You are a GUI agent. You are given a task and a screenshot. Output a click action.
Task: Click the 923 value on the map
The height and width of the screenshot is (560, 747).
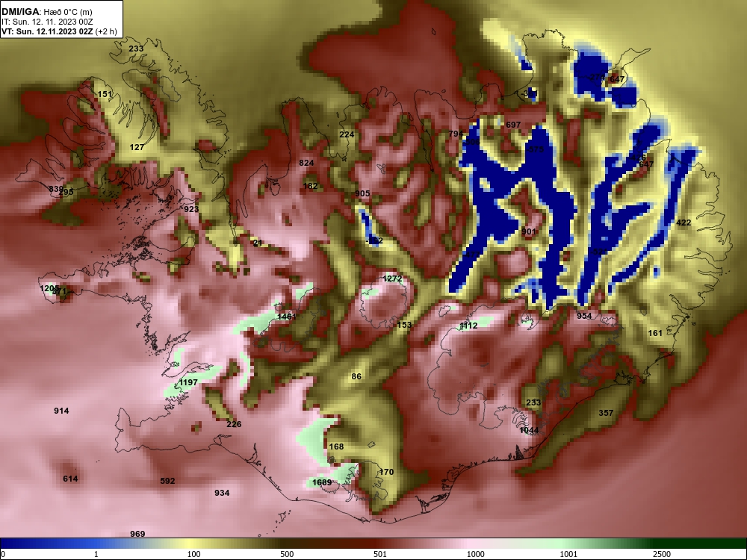(x=191, y=209)
